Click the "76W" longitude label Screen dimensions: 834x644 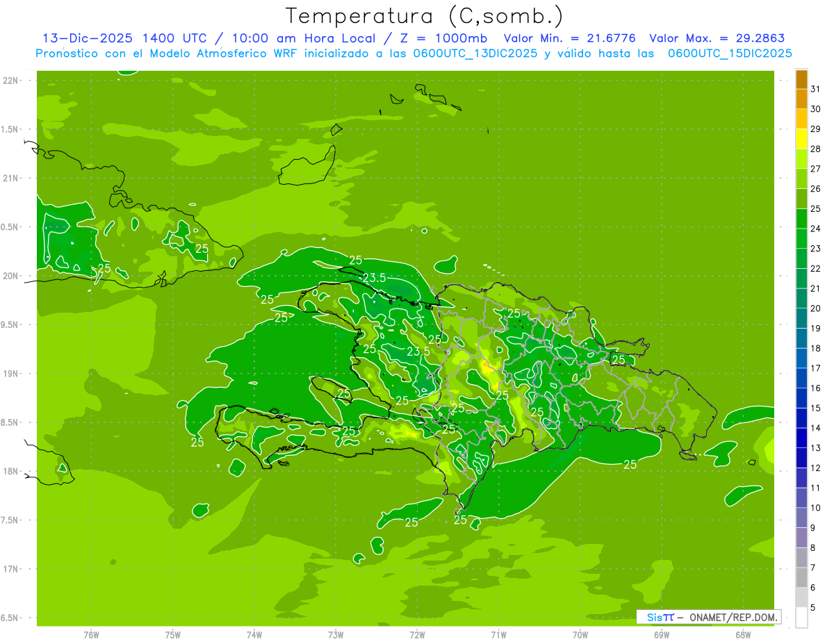pyautogui.click(x=91, y=634)
